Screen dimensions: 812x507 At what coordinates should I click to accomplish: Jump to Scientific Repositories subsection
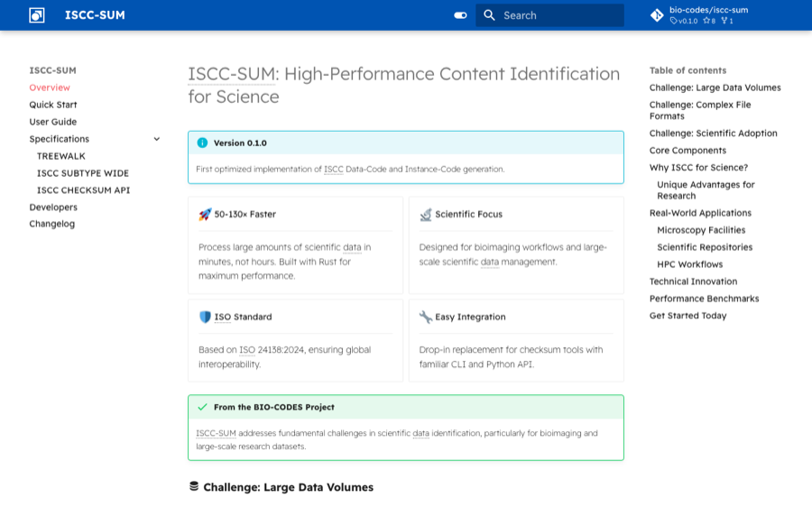tap(705, 247)
